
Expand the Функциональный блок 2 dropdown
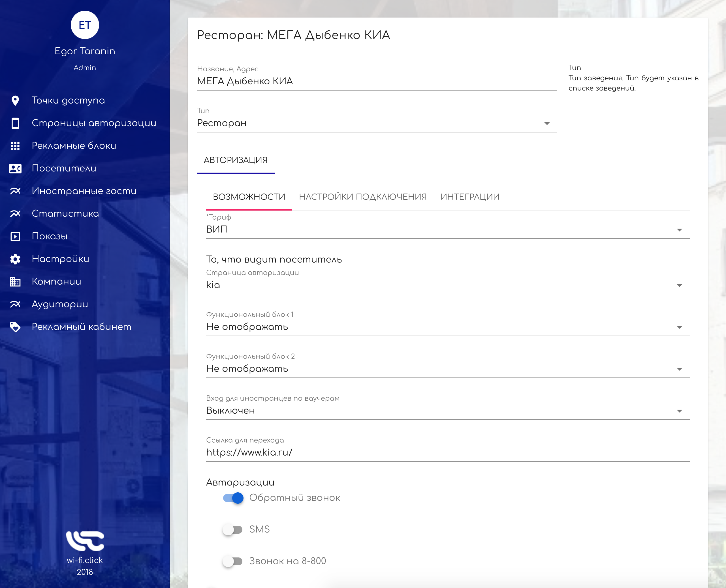click(x=448, y=369)
